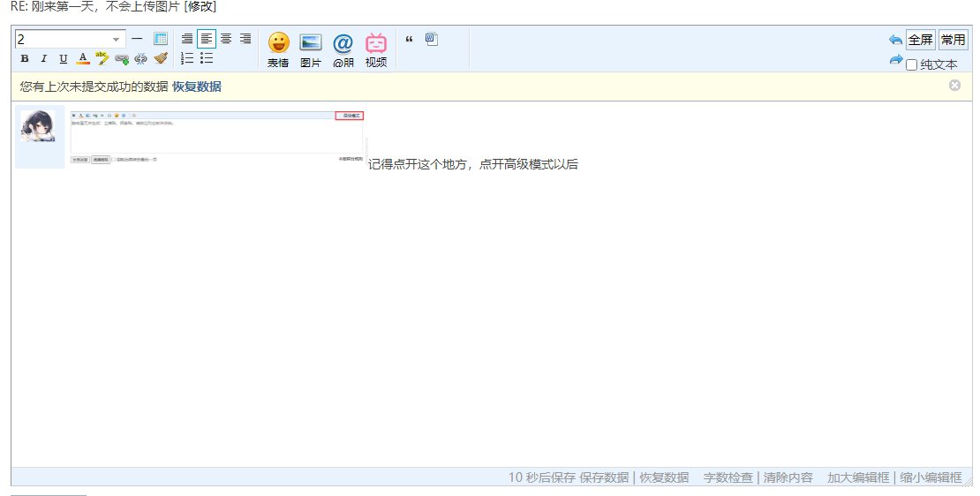Enable the 纯文本 plain text checkbox
The height and width of the screenshot is (496, 980).
click(x=912, y=64)
